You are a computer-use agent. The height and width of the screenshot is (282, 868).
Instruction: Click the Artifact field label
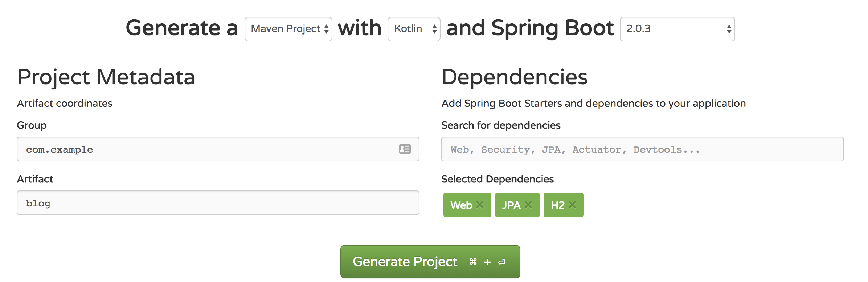35,179
